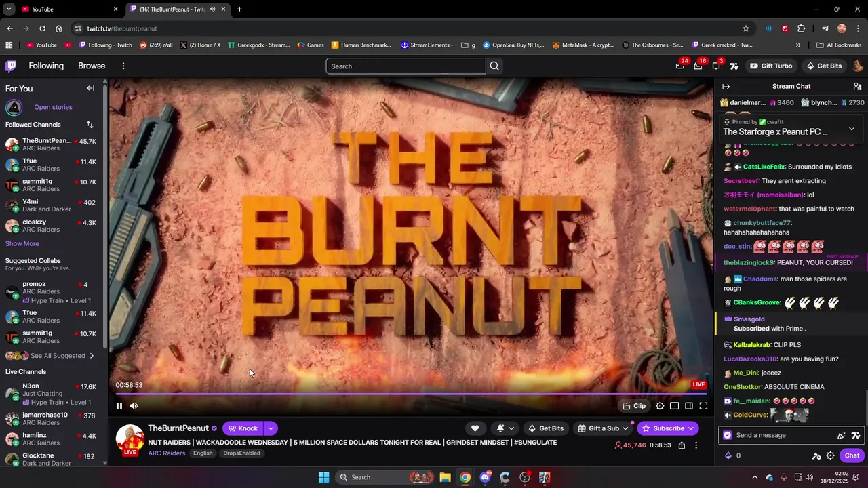Open 7TV emote menu in chat input
868x488 pixels.
pyautogui.click(x=856, y=436)
